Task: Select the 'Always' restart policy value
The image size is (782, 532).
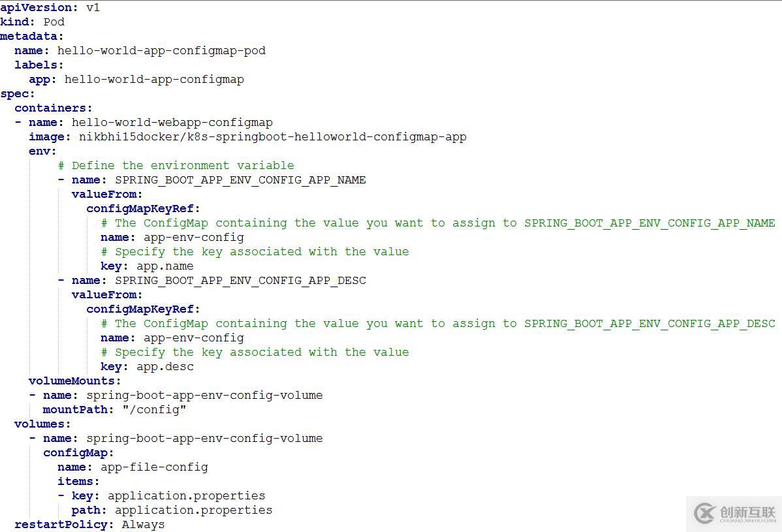Action: [x=143, y=525]
